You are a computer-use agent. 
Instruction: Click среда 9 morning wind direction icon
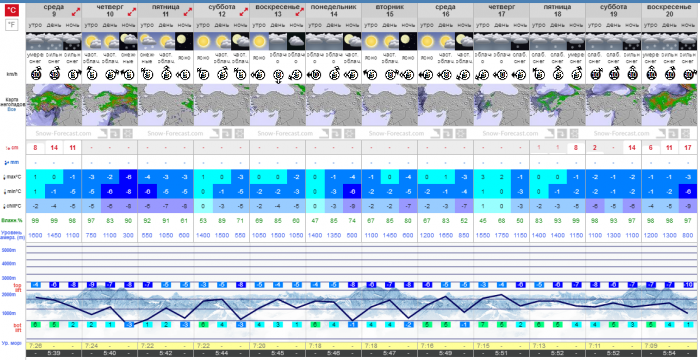pos(36,74)
